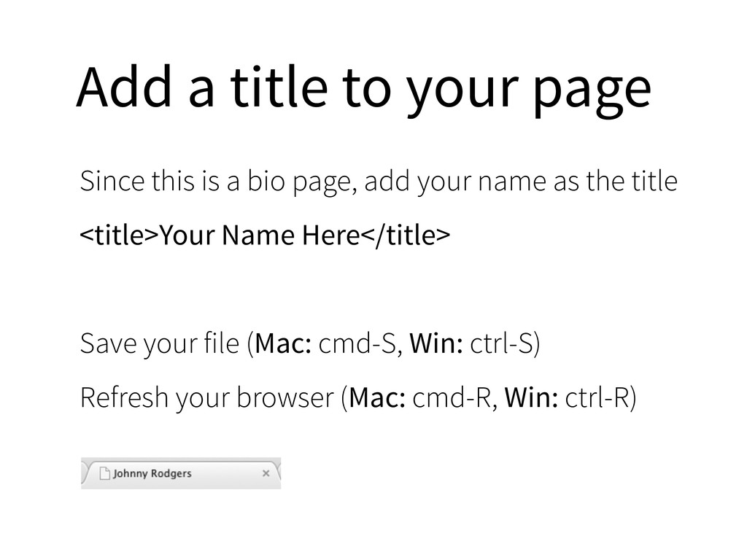
Task: Click the ctrl-S shortcut text
Action: click(501, 344)
